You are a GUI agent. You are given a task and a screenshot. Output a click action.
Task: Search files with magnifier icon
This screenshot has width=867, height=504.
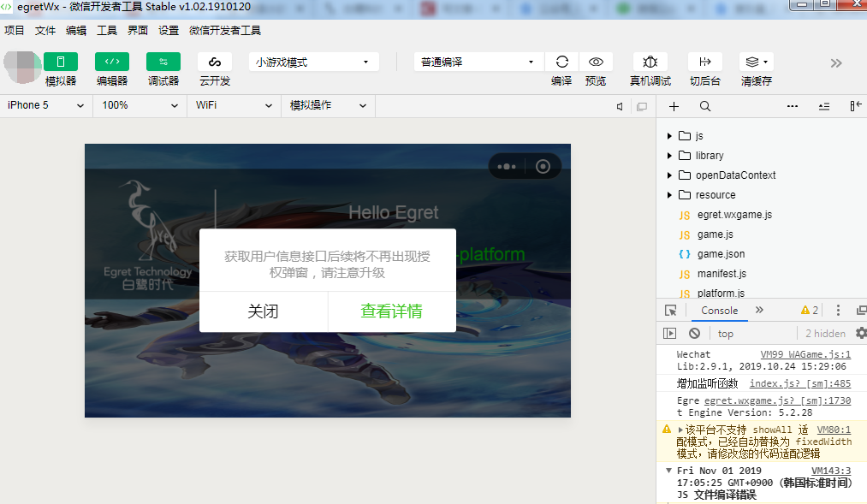click(705, 106)
